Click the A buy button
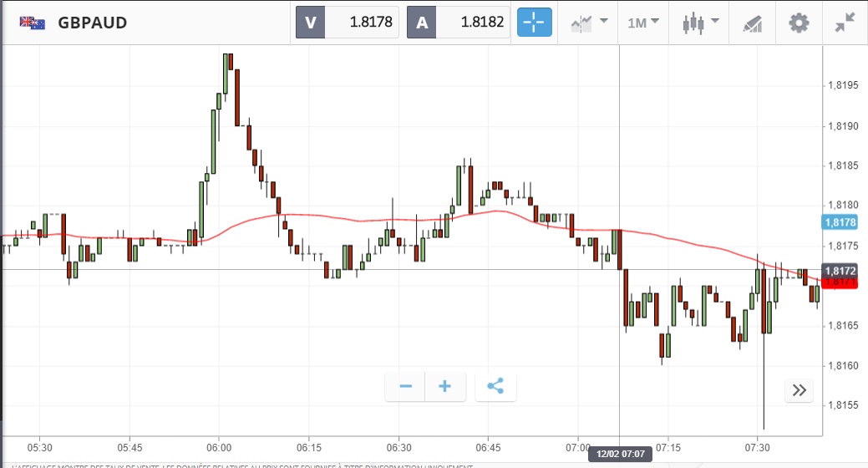Viewport: 868px width, 468px height. tap(422, 23)
